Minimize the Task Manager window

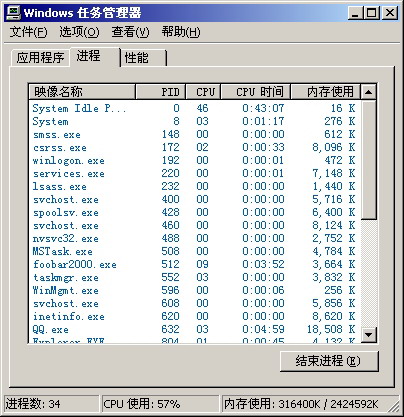[x=355, y=13]
